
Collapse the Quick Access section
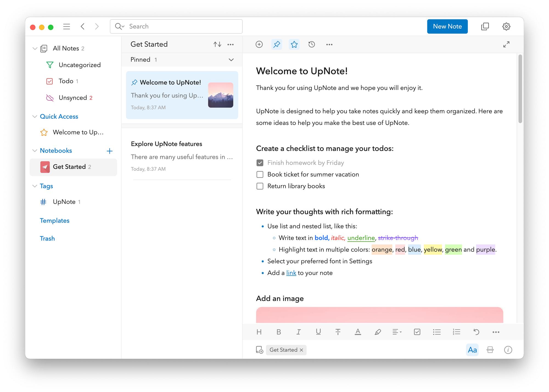tap(35, 116)
